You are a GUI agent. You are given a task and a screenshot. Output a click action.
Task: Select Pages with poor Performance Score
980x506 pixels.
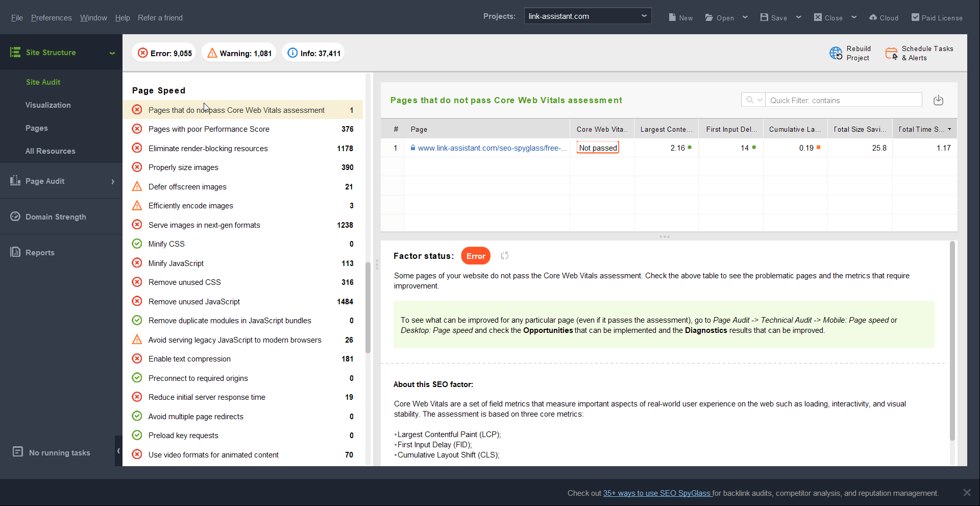tap(243, 129)
